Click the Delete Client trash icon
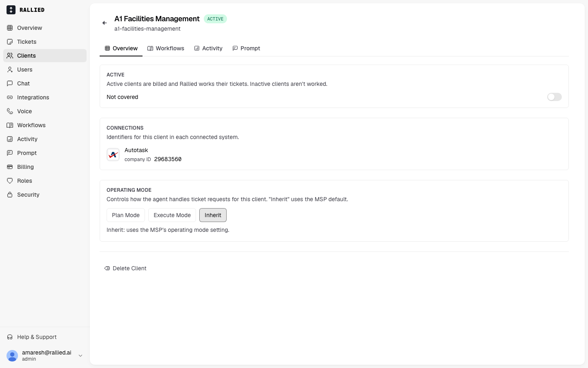The image size is (588, 368). click(x=107, y=268)
